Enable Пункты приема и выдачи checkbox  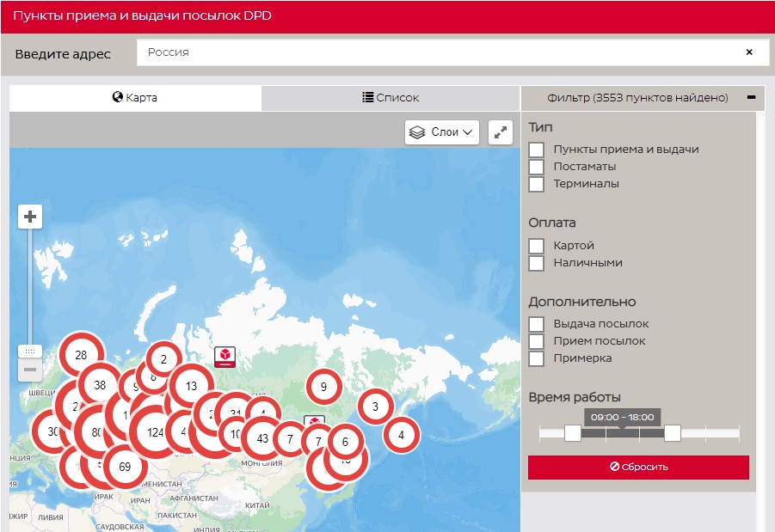tap(536, 150)
